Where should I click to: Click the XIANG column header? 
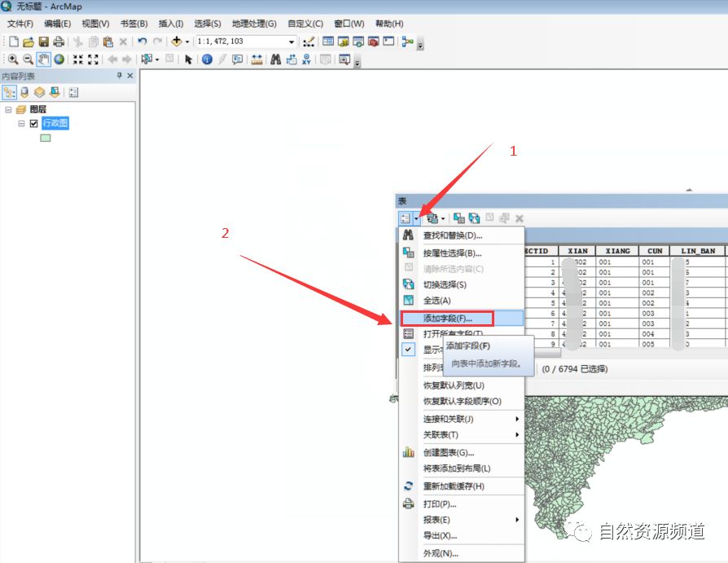tap(617, 251)
